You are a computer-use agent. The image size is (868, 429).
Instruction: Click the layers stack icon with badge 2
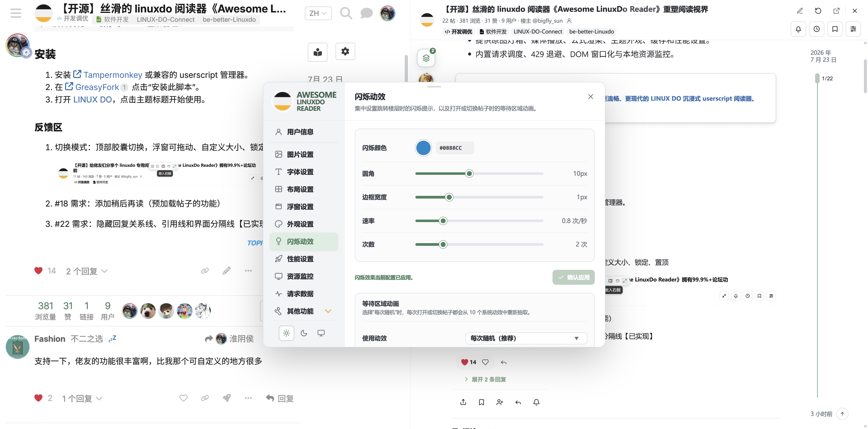426,58
